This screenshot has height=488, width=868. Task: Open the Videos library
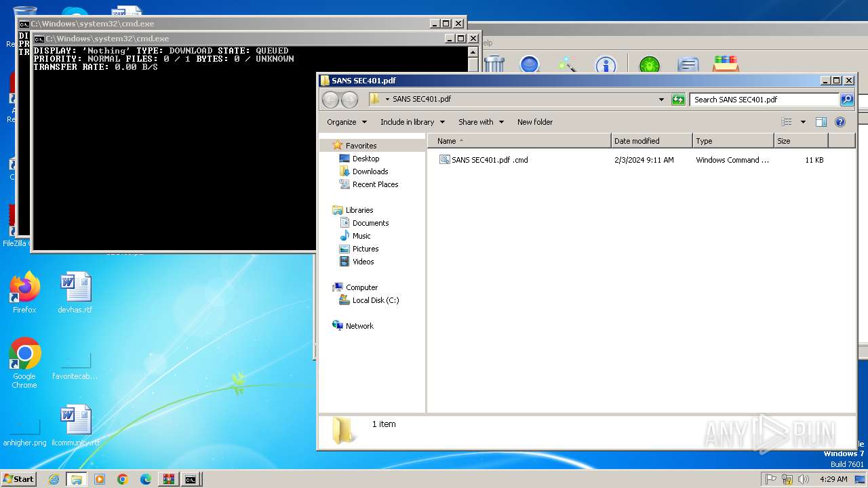pyautogui.click(x=363, y=262)
